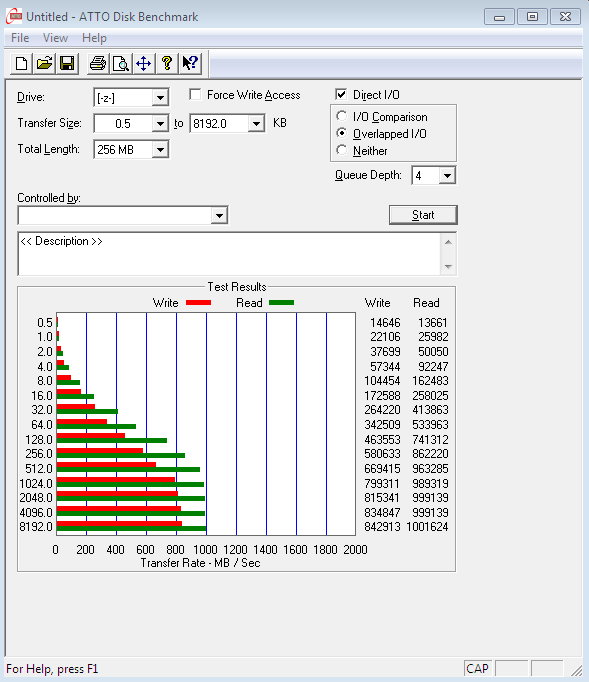Click the 4096.0 transfer size row label

tap(36, 512)
